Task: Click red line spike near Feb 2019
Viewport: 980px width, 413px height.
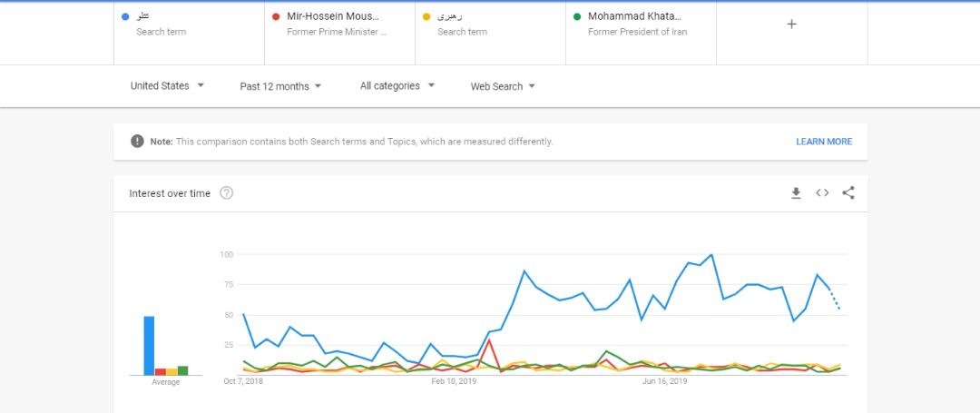Action: (489, 339)
